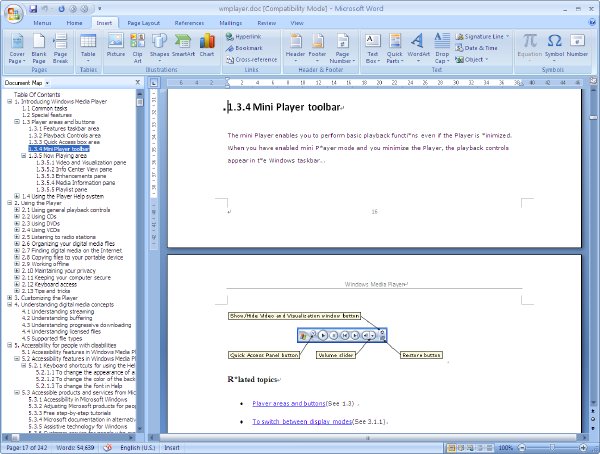Open Page Number options
The image size is (600, 454).
[342, 49]
